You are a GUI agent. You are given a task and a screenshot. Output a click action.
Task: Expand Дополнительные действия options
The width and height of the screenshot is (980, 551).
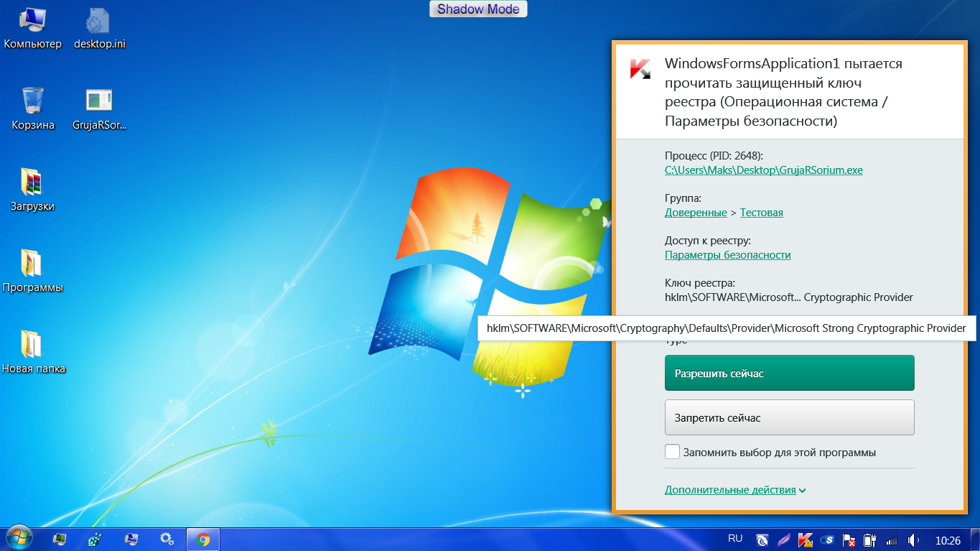point(735,490)
